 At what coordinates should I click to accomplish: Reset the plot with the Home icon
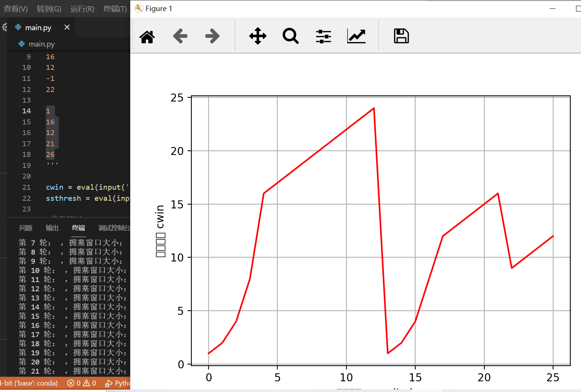(x=147, y=37)
